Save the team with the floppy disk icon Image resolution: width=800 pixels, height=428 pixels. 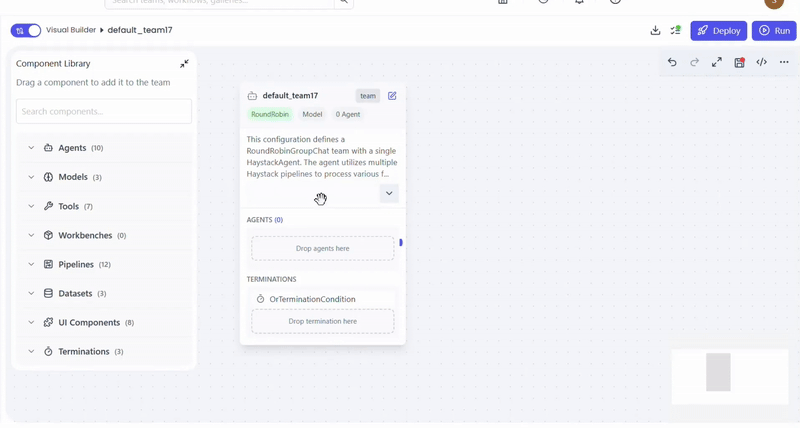[739, 62]
